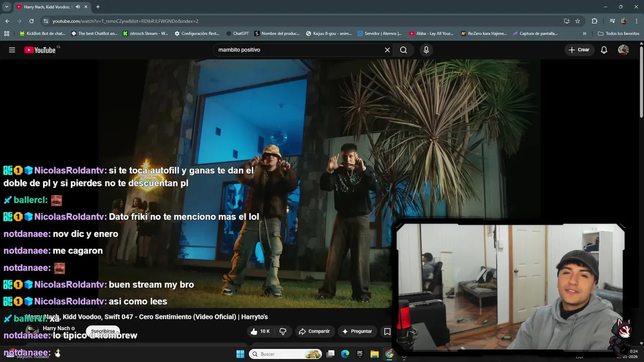Open the ChatGPT bookmark
The width and height of the screenshot is (644, 362).
pyautogui.click(x=237, y=34)
